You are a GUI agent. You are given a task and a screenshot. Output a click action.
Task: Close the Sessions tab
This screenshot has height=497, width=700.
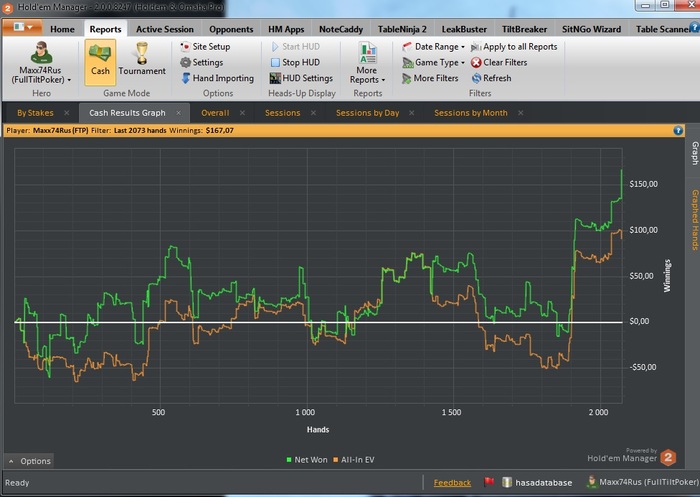(313, 113)
